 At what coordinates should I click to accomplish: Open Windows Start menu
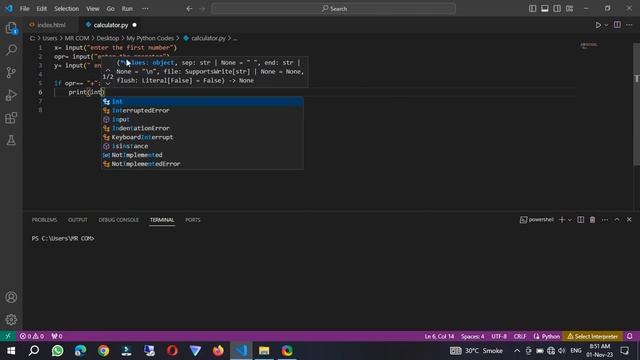[11, 351]
